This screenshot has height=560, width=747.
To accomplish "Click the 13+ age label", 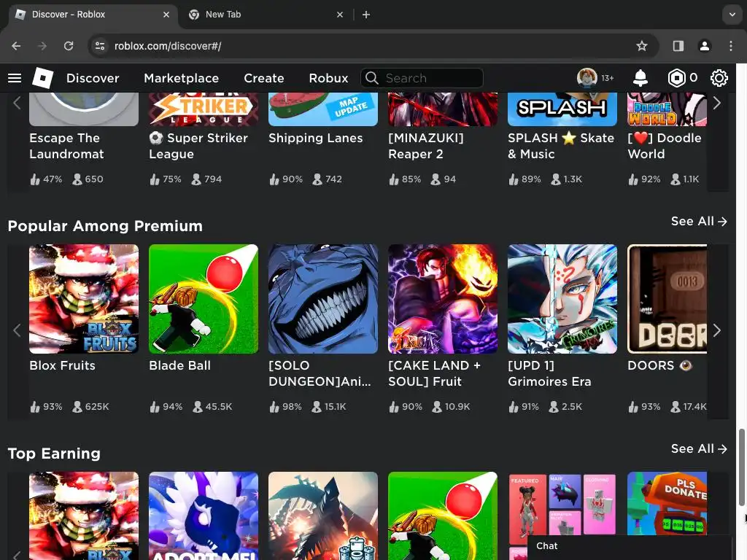I will pos(608,78).
